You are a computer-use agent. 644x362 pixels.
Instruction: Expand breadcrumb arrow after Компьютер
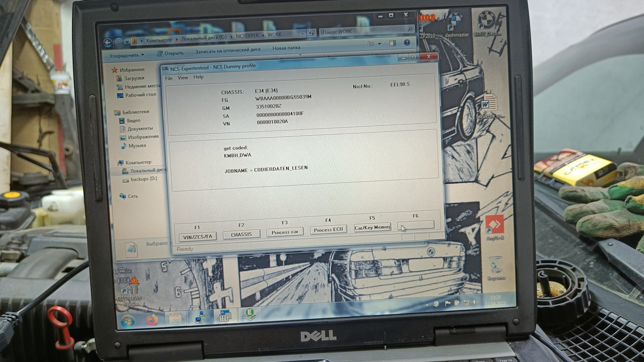coord(176,40)
